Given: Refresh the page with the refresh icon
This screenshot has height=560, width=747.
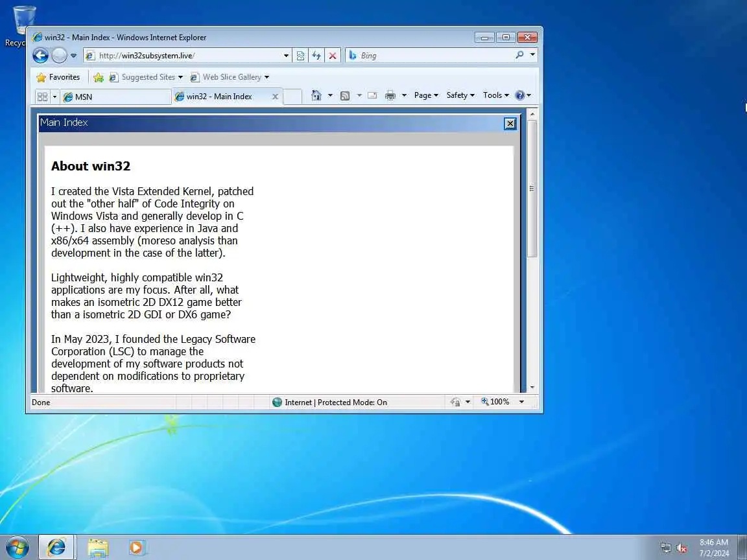Looking at the screenshot, I should click(316, 56).
